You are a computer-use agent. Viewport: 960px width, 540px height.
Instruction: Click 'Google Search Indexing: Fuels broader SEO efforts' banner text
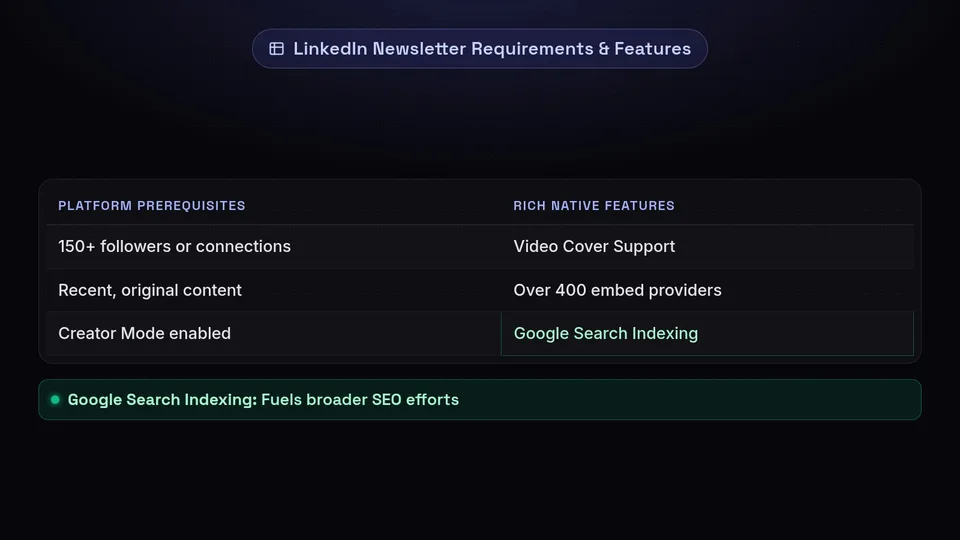pos(263,400)
